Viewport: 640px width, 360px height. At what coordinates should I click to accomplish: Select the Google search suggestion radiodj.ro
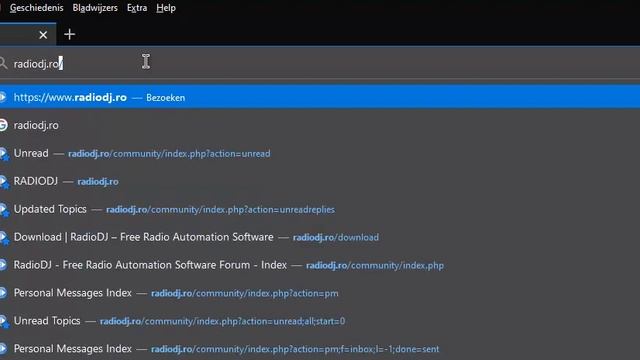tap(320, 125)
